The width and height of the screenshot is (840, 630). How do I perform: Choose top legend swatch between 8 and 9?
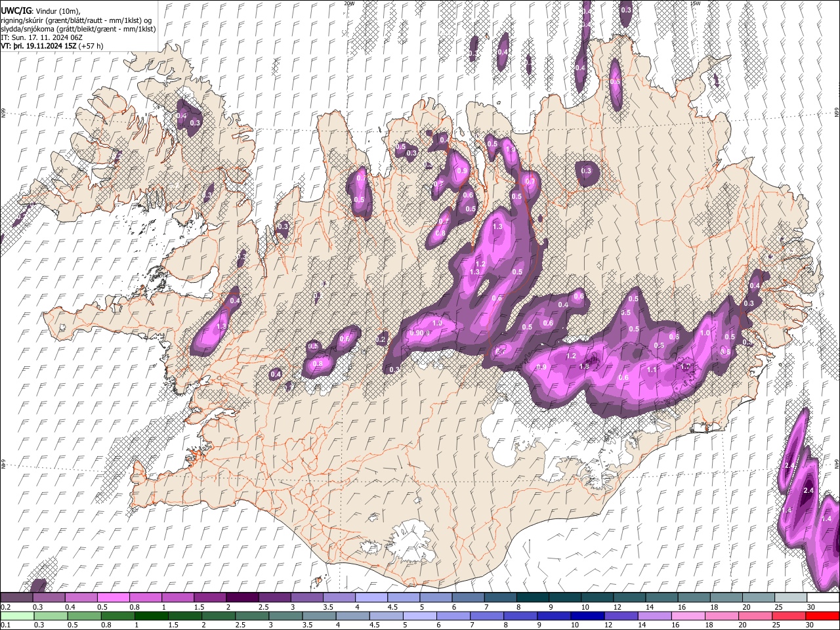[533, 598]
